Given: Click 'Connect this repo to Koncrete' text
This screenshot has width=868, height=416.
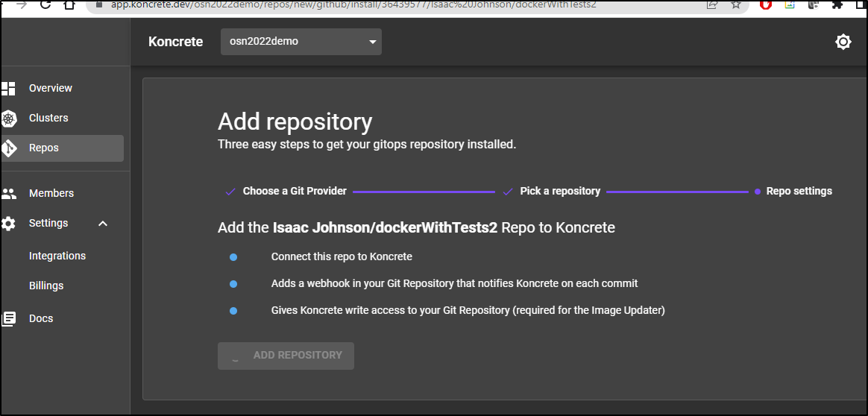Looking at the screenshot, I should [342, 256].
